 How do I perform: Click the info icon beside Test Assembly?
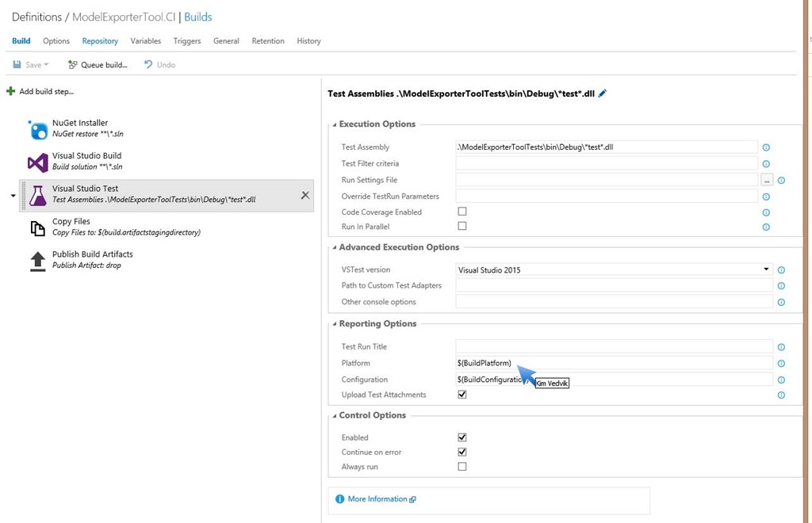click(x=766, y=147)
